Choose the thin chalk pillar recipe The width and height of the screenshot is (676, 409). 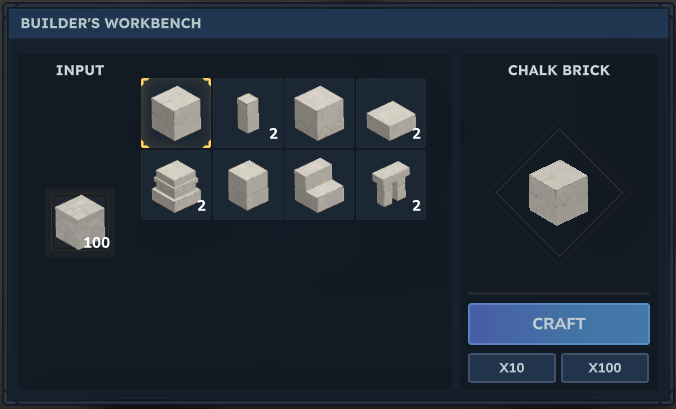[248, 113]
